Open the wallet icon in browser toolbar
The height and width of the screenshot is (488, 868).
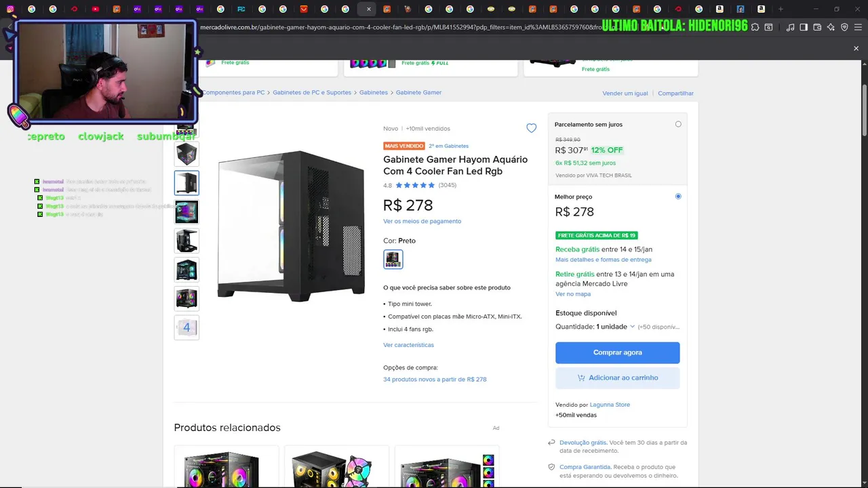pos(817,27)
